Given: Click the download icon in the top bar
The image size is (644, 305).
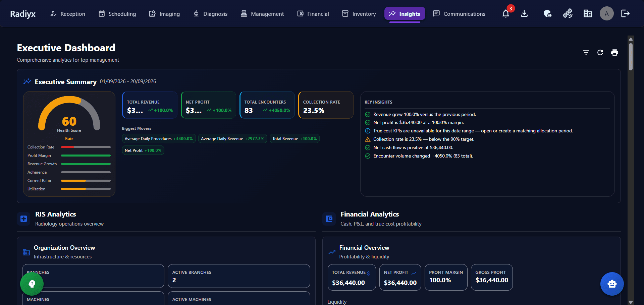Looking at the screenshot, I should (x=524, y=14).
